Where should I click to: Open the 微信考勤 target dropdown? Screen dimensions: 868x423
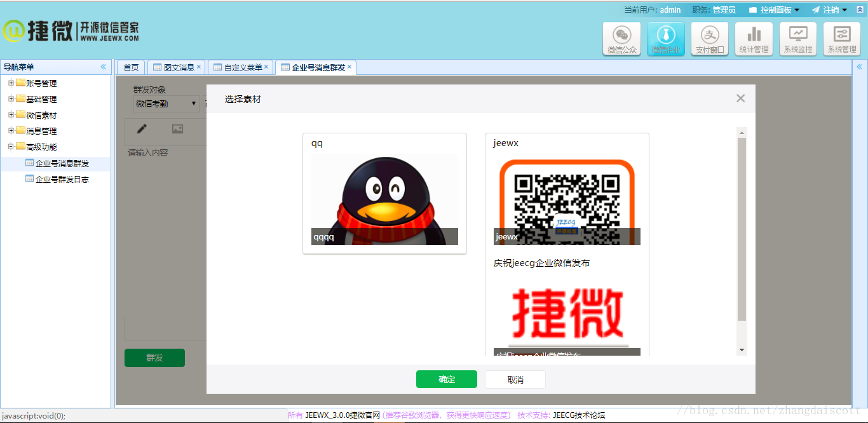pyautogui.click(x=166, y=104)
